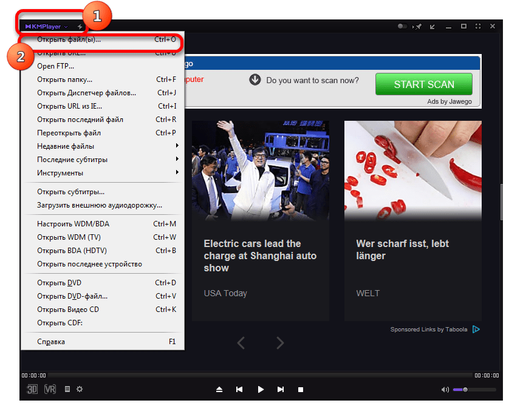Pin the player always on top
The height and width of the screenshot is (420, 523).
pyautogui.click(x=417, y=26)
